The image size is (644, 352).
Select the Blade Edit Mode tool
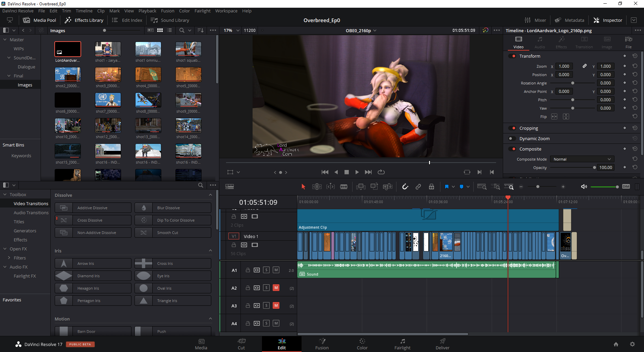(344, 187)
